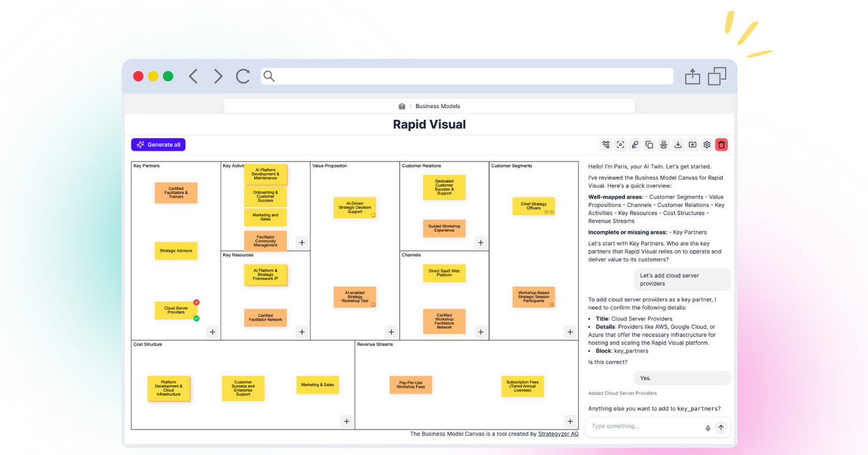Click the connections flow icon in toolbar
Image resolution: width=868 pixels, height=455 pixels.
point(606,145)
